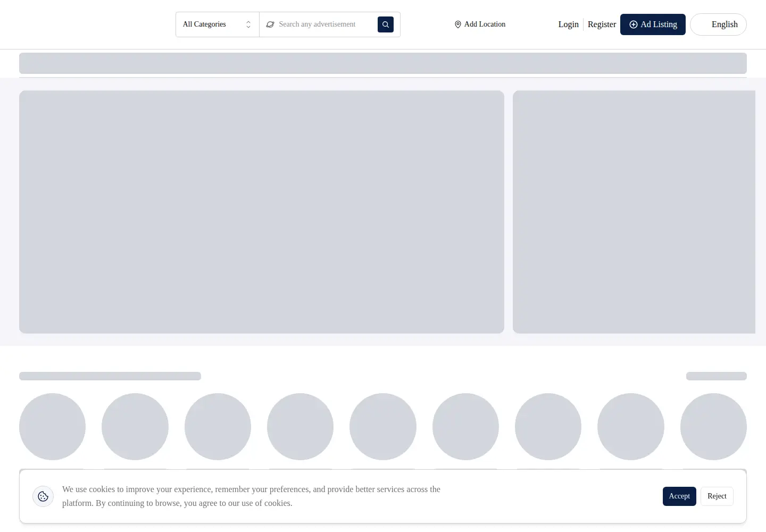Open the All Categories dropdown
766x532 pixels.
click(x=218, y=24)
